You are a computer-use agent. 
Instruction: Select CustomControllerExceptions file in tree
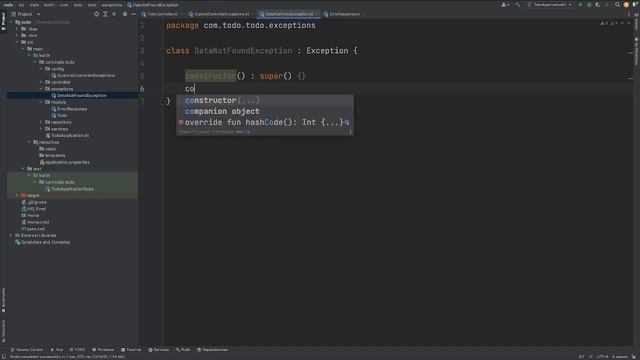pyautogui.click(x=86, y=76)
